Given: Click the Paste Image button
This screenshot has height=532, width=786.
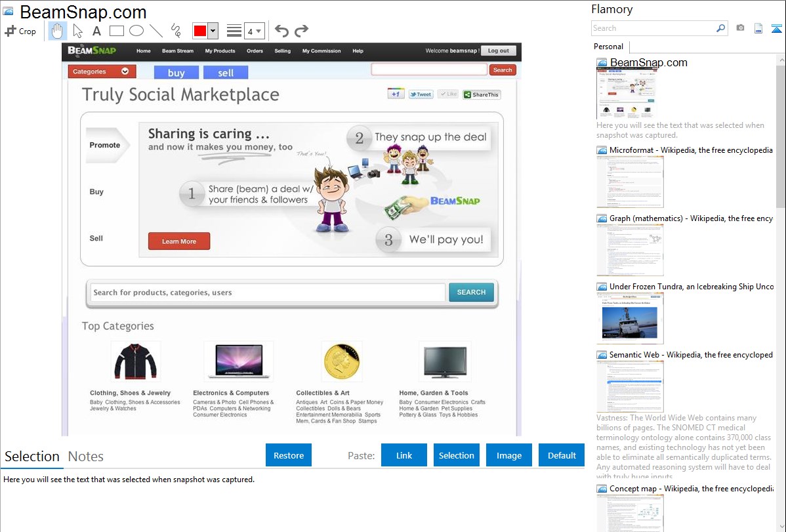Looking at the screenshot, I should (x=508, y=455).
